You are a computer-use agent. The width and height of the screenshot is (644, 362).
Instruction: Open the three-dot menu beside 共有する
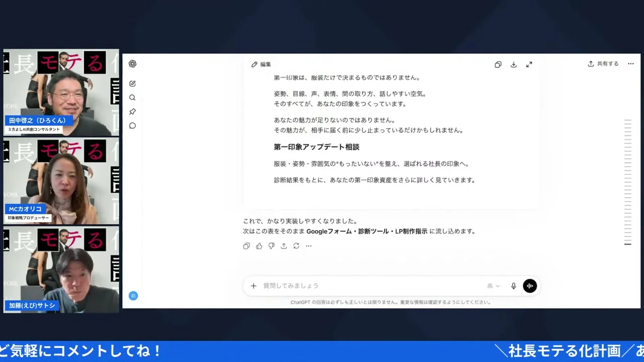tap(630, 64)
